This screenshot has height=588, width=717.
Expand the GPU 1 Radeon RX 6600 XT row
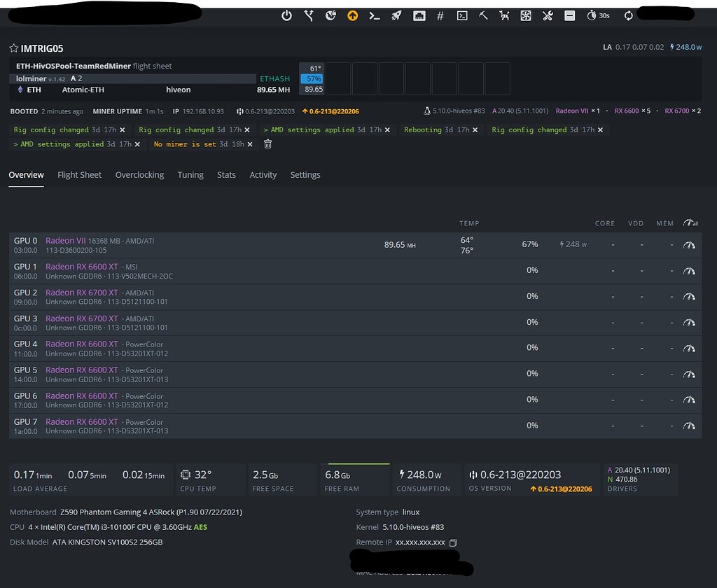pyautogui.click(x=82, y=266)
